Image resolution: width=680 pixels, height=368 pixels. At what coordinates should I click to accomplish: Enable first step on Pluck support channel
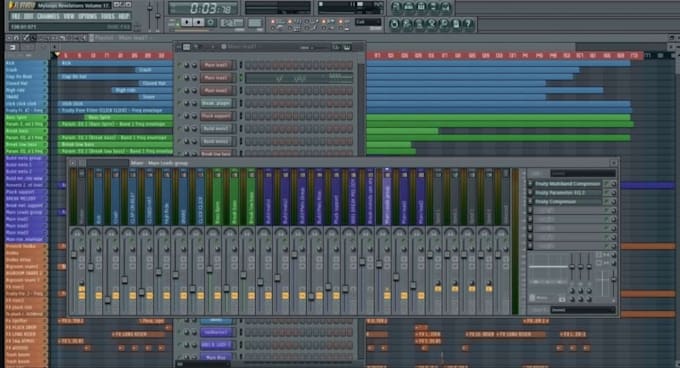click(248, 116)
